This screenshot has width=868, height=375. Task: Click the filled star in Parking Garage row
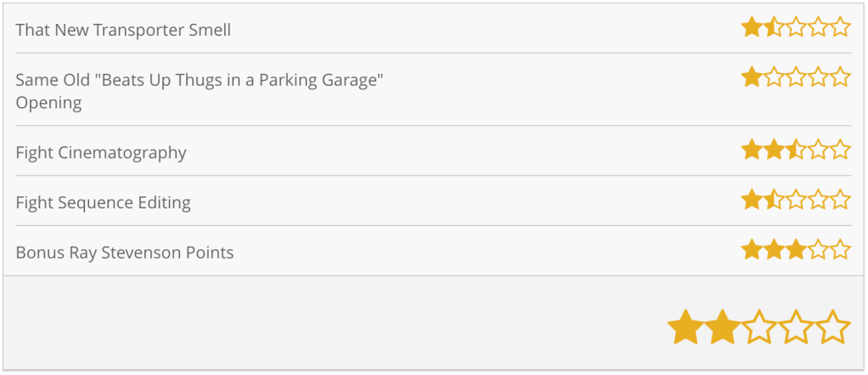click(x=752, y=78)
